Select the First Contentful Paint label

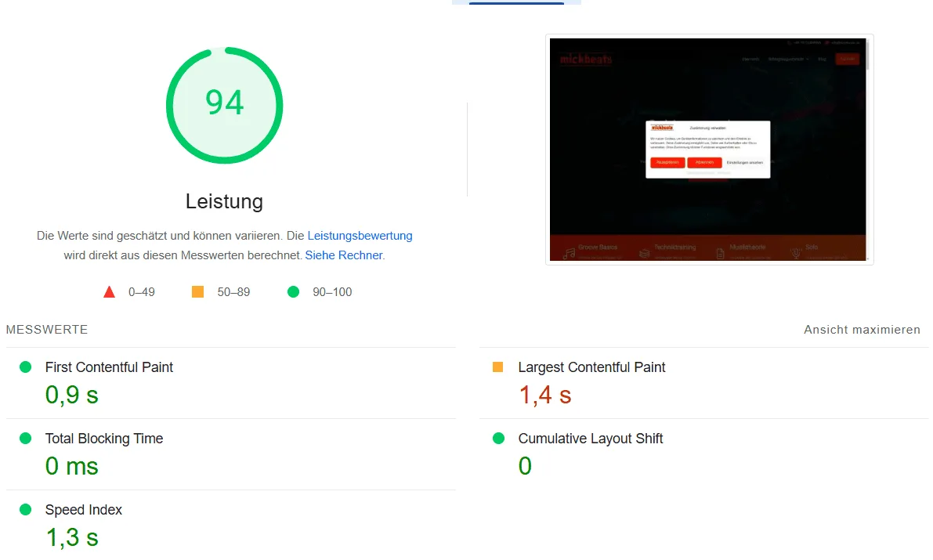point(109,367)
